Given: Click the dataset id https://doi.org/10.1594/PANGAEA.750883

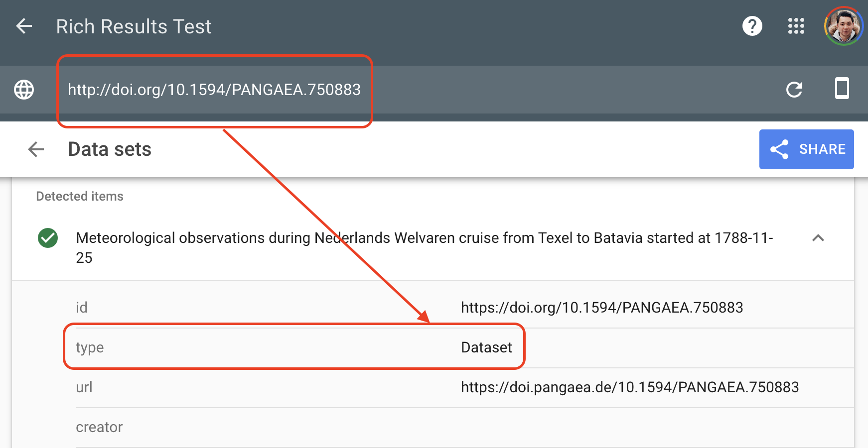Looking at the screenshot, I should coord(602,307).
